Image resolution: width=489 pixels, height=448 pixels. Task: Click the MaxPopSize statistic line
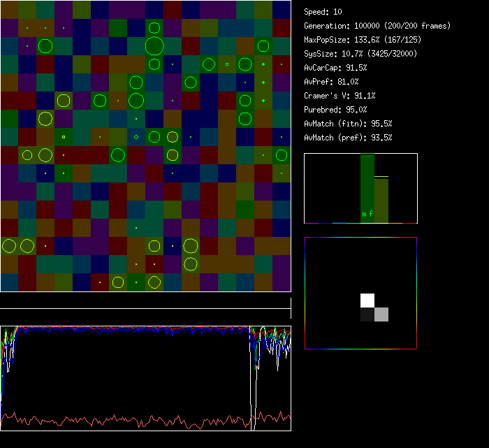click(363, 40)
